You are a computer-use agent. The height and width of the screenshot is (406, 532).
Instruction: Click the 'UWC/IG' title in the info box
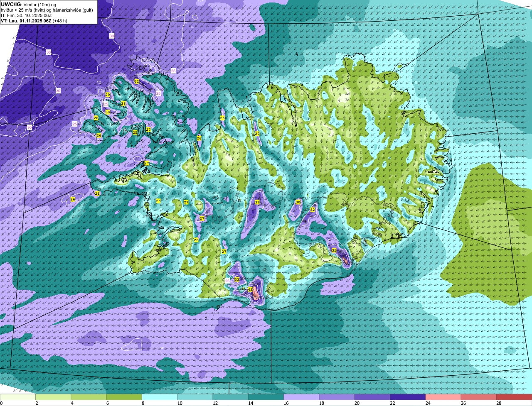[x=11, y=4]
